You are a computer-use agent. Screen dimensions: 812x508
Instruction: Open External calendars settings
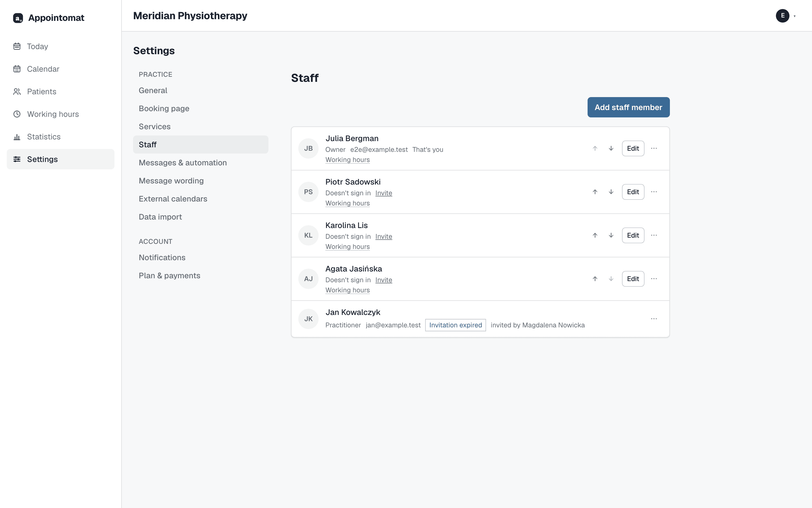coord(201,199)
